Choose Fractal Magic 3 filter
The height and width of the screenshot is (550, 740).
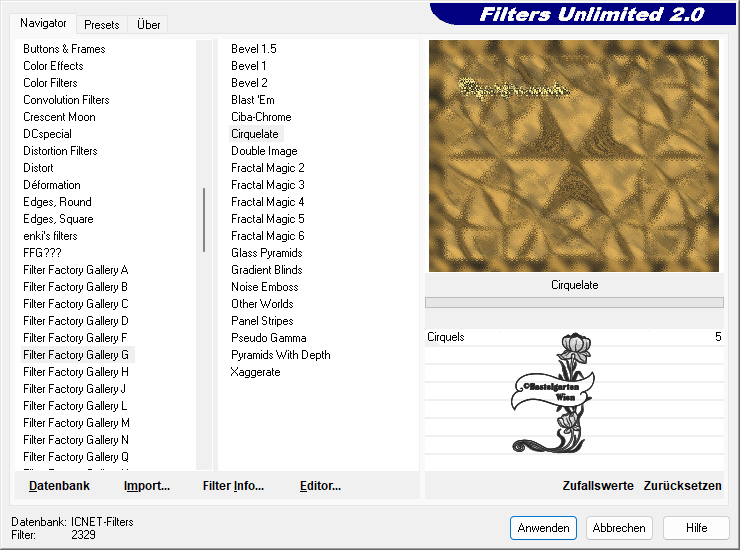(268, 185)
